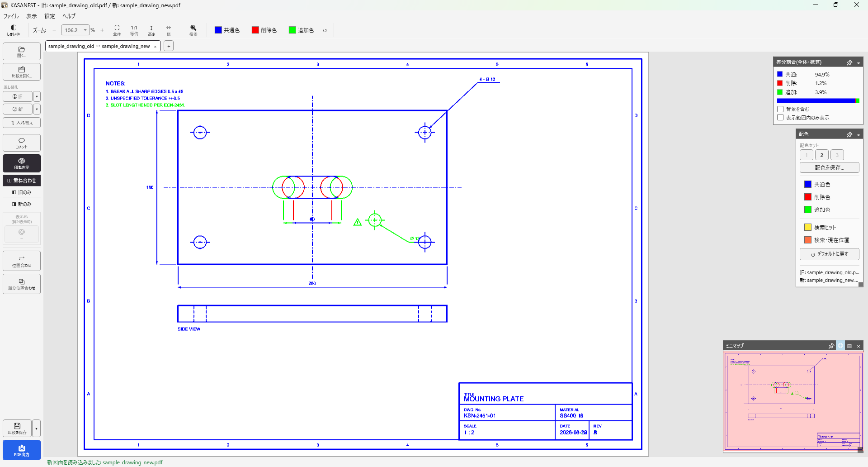
Task: Select 新のみ view mode
Action: coord(22,204)
